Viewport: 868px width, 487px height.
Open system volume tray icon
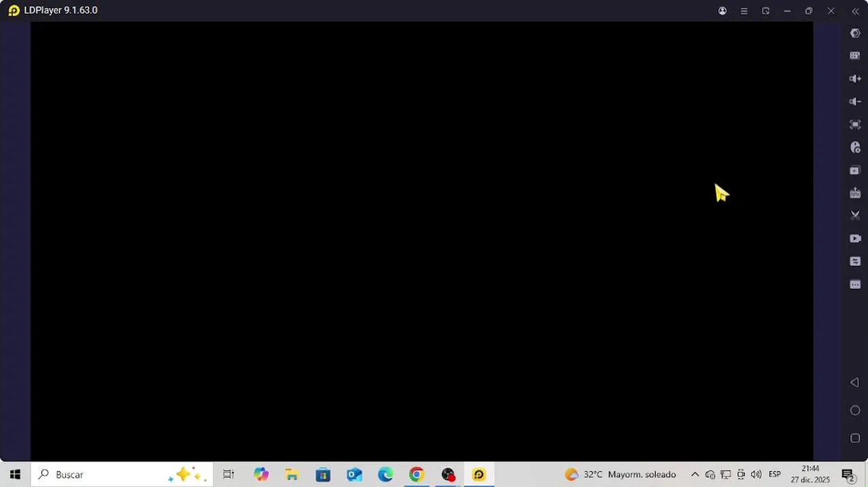[x=756, y=475]
